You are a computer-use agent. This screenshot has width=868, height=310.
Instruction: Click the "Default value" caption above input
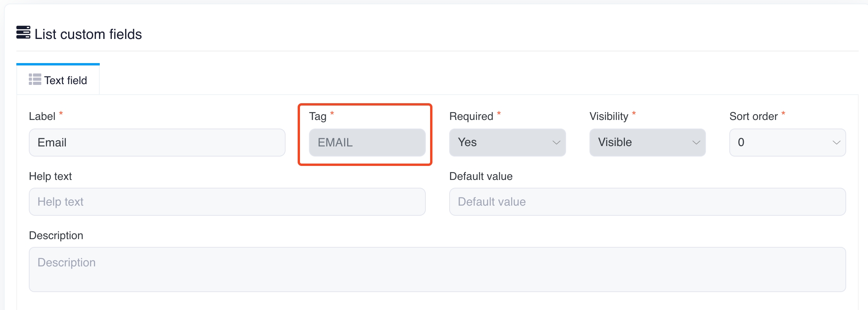click(x=481, y=176)
